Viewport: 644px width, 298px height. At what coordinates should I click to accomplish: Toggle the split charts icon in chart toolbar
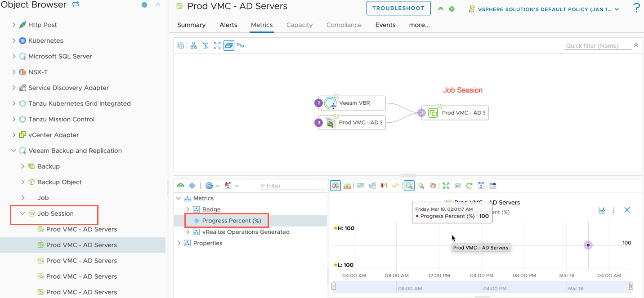point(335,186)
